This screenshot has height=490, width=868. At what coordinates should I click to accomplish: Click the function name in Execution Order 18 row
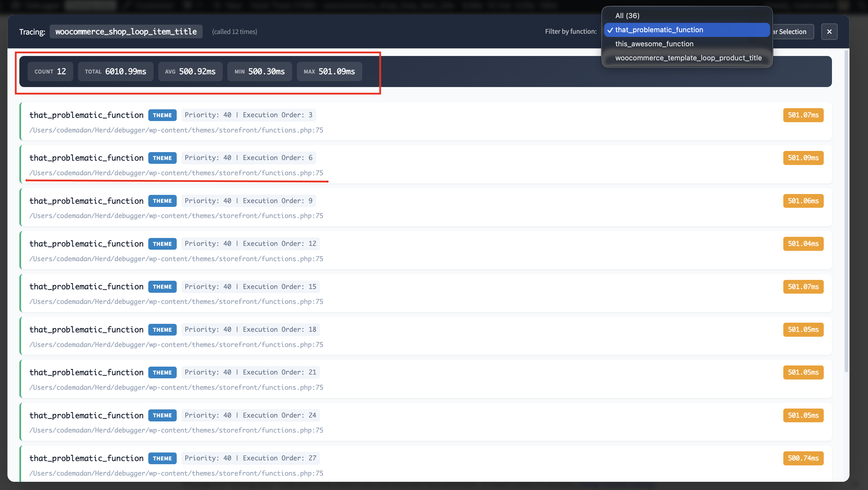[86, 330]
